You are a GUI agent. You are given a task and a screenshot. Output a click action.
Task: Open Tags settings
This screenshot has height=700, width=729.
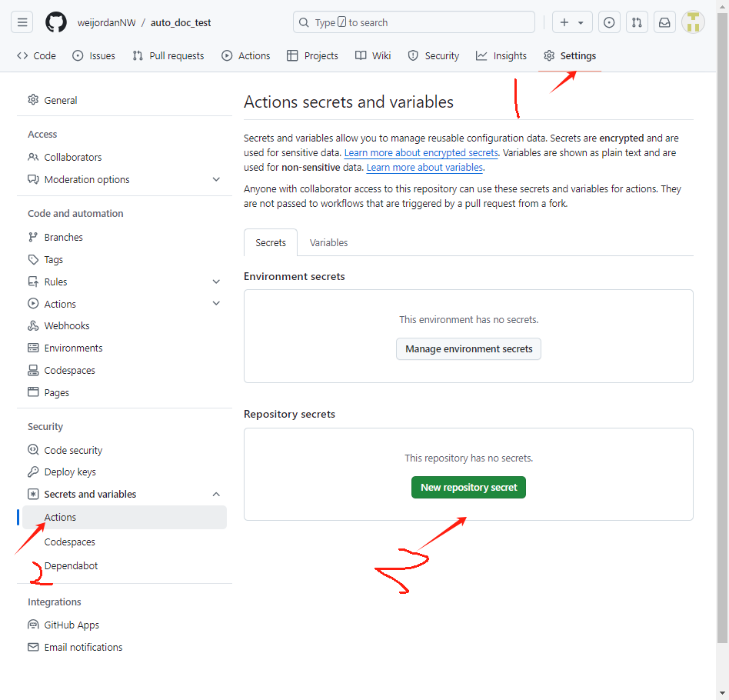pyautogui.click(x=124, y=259)
